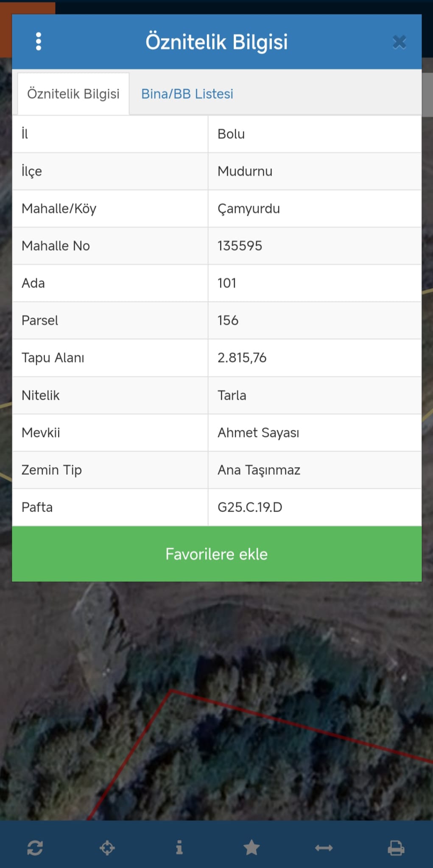Switch to Bina/BB Listesi tab

tap(187, 94)
